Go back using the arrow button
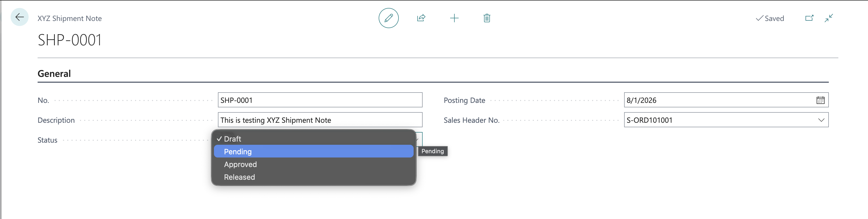The height and width of the screenshot is (219, 868). pyautogui.click(x=20, y=17)
